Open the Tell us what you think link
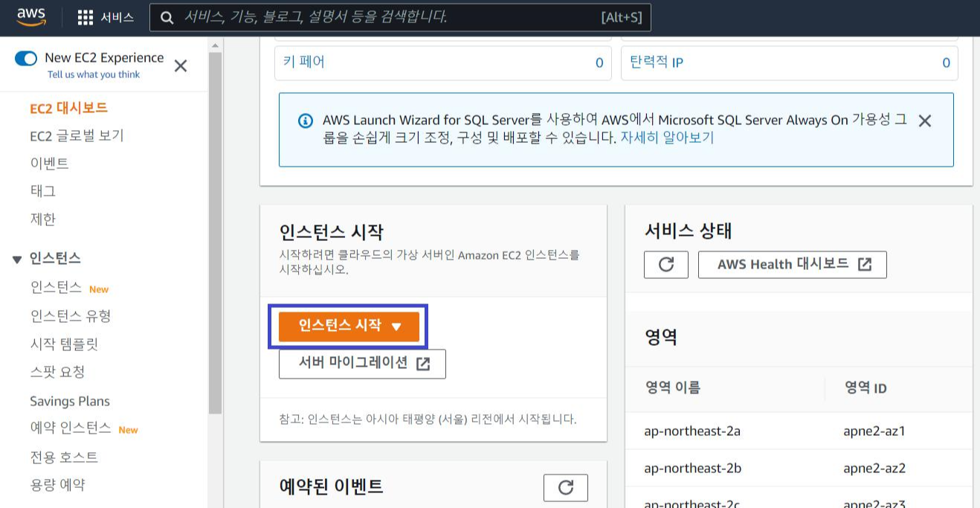Viewport: 980px width, 508px height. click(x=94, y=74)
